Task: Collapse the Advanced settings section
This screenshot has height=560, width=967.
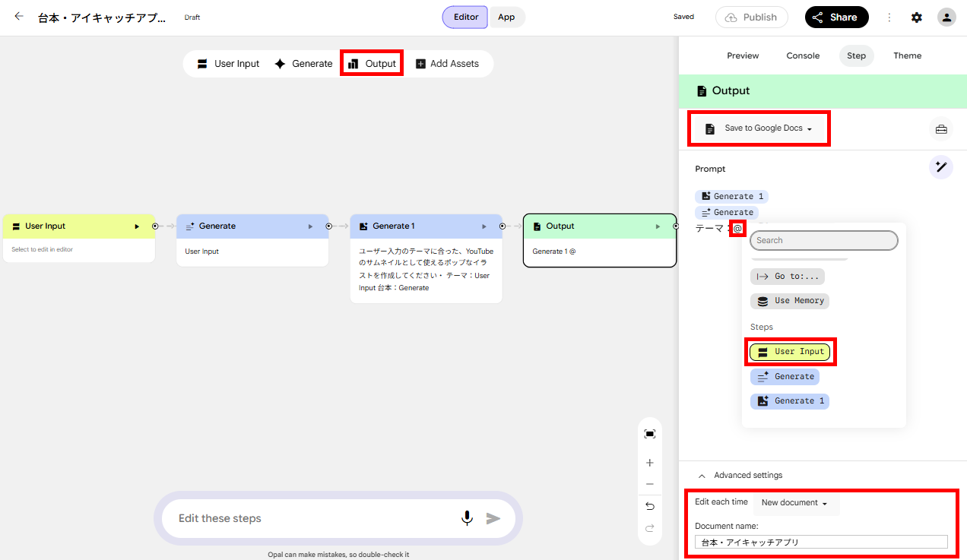Action: click(x=740, y=475)
